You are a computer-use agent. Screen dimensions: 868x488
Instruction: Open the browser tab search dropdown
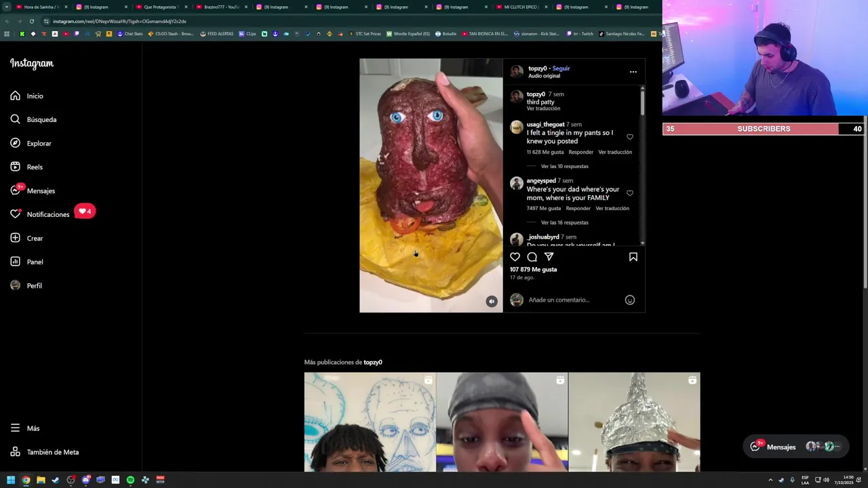[6, 7]
